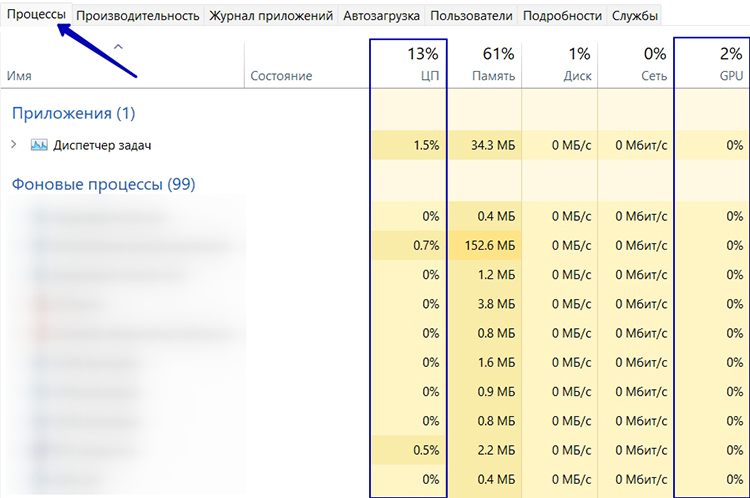The height and width of the screenshot is (498, 750).
Task: Go to the Пользователи tab
Action: [472, 16]
